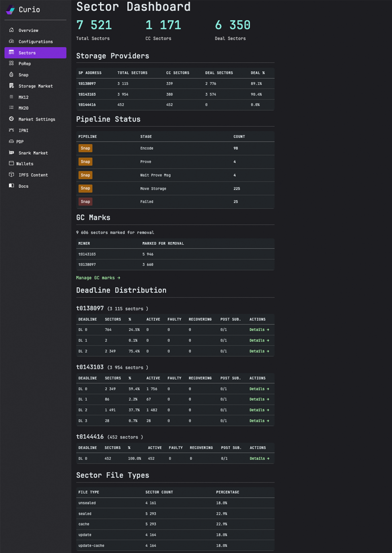Screen dimensions: 392x553
Task: Open Details for t0143103 DL 3
Action: pos(259,421)
